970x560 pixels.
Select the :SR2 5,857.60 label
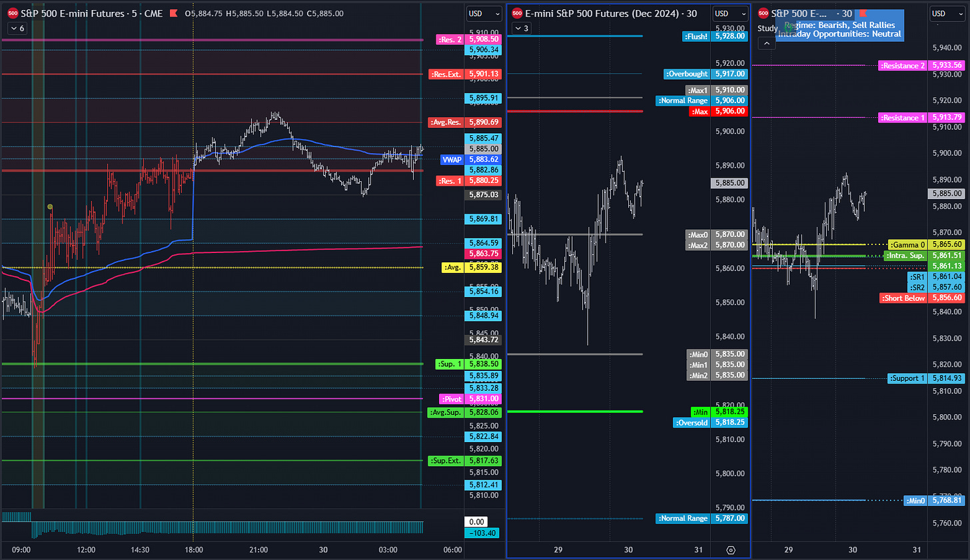[936, 287]
